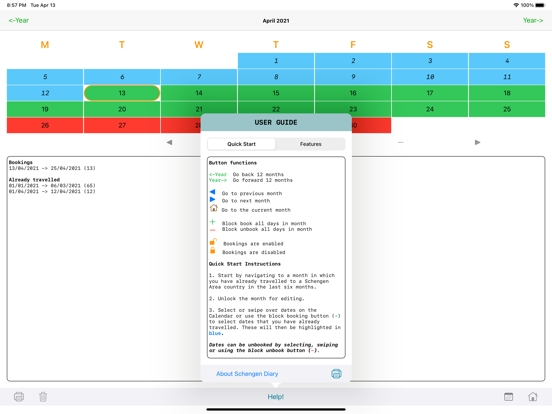Tap the Wi-Fi indicator in status bar

tap(516, 5)
